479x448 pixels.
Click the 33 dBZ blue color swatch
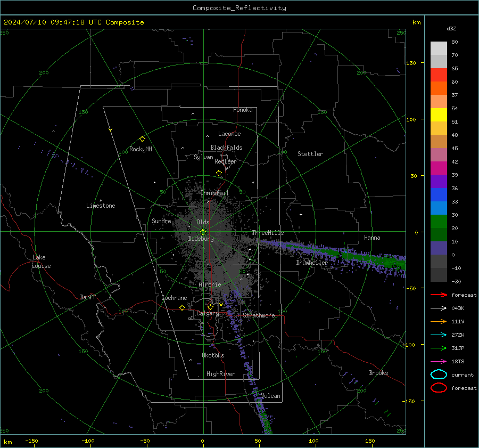click(x=439, y=195)
